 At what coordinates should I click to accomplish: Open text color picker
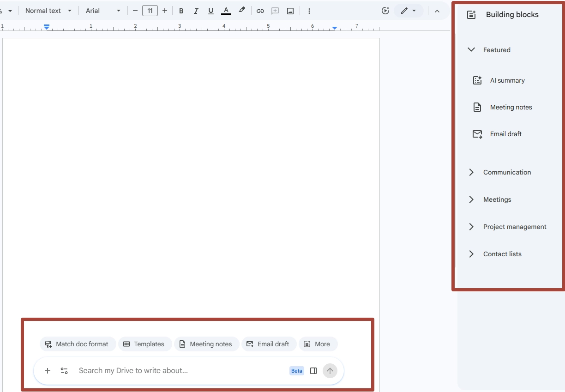(226, 11)
